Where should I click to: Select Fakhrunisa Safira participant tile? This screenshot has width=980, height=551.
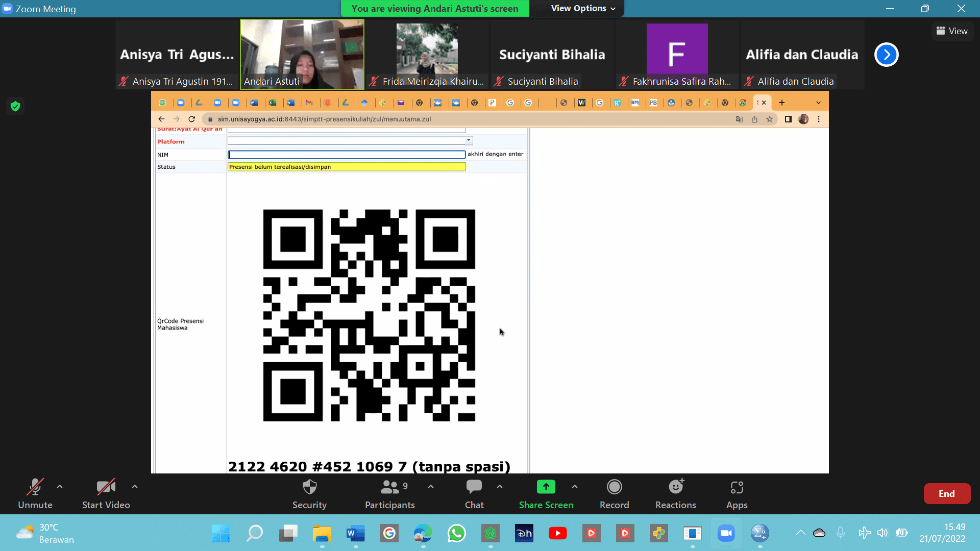(677, 54)
